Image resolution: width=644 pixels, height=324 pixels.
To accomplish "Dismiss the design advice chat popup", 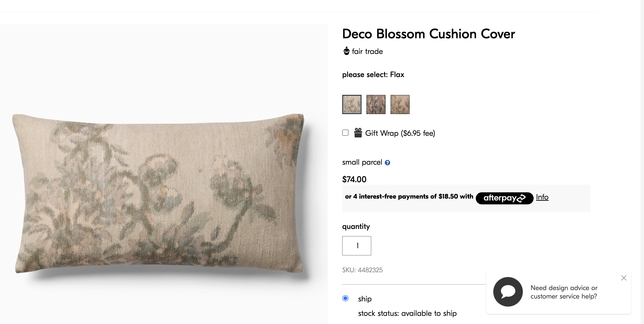I will point(624,278).
